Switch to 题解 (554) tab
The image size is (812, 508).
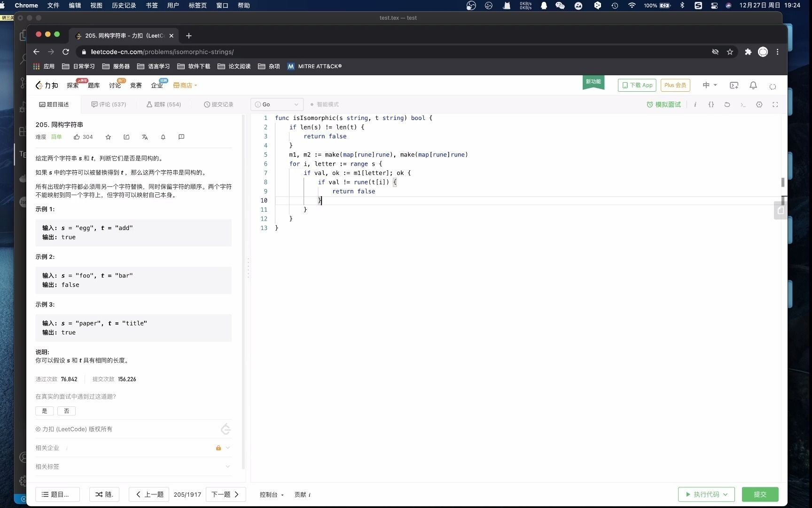(164, 104)
